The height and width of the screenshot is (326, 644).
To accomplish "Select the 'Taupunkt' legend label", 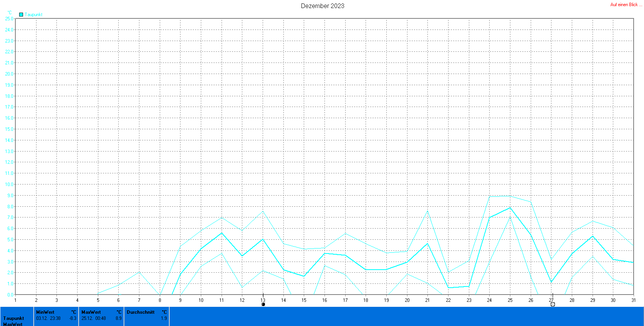I will 34,15.
